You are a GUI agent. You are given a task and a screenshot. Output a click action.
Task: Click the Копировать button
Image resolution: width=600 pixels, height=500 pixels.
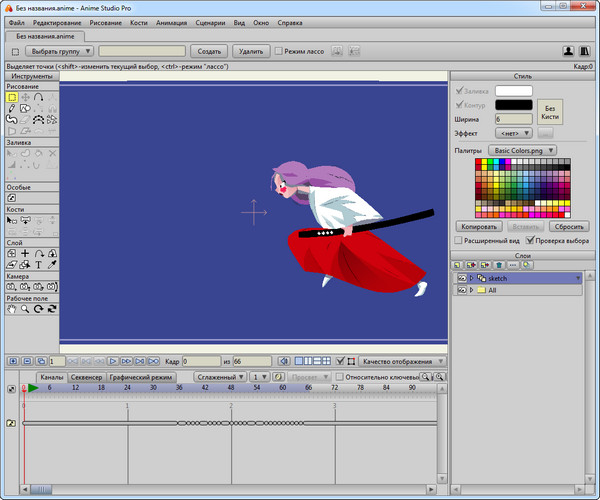point(477,227)
